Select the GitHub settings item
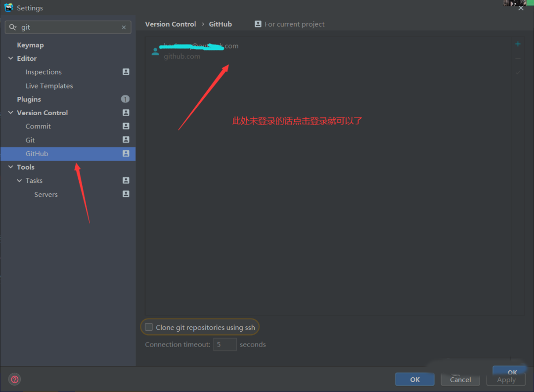The width and height of the screenshot is (534, 392). (x=68, y=154)
